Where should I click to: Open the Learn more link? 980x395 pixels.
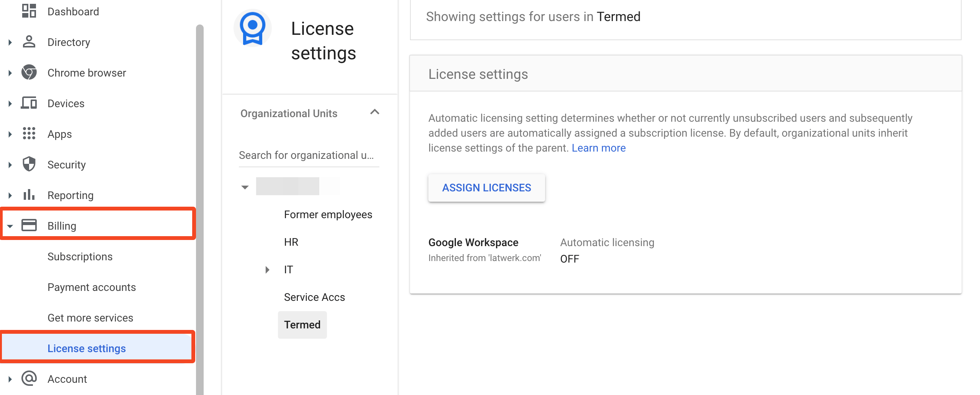click(598, 148)
